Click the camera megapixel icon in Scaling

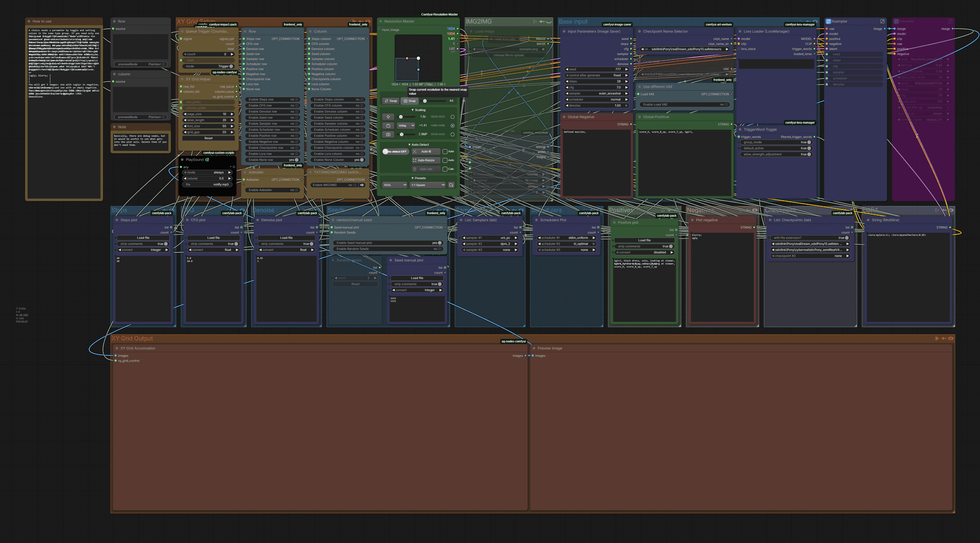tap(388, 134)
